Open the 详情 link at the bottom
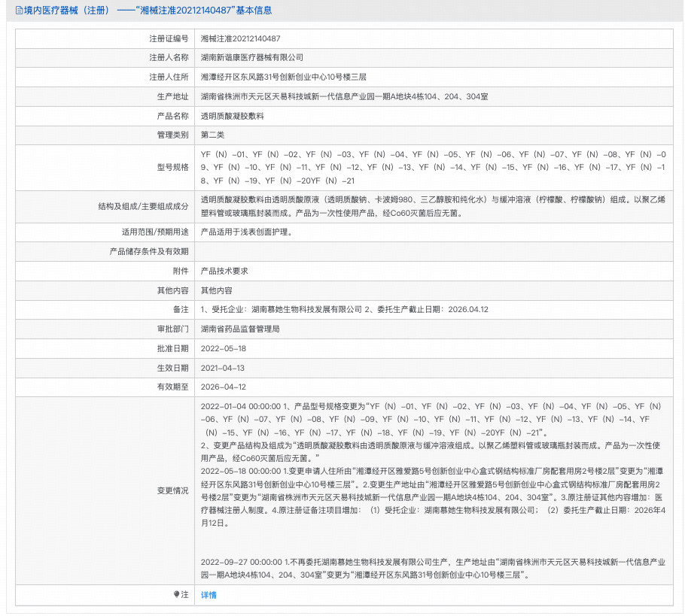This screenshot has width=685, height=616. [x=209, y=595]
